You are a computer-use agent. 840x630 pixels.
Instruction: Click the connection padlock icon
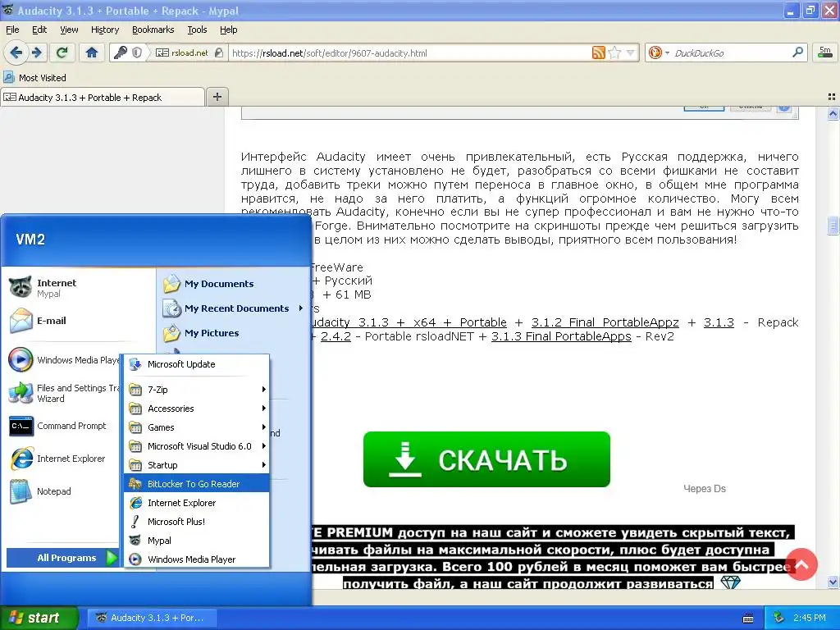[218, 52]
